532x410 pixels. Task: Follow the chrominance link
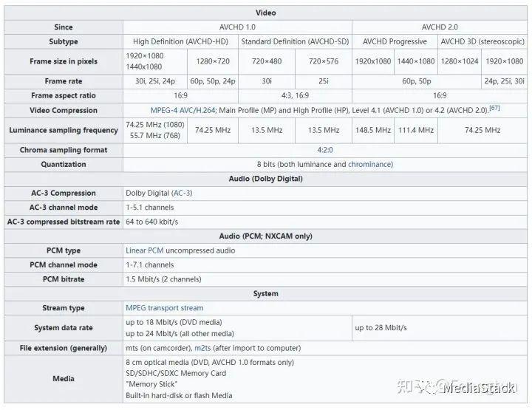pyautogui.click(x=369, y=165)
